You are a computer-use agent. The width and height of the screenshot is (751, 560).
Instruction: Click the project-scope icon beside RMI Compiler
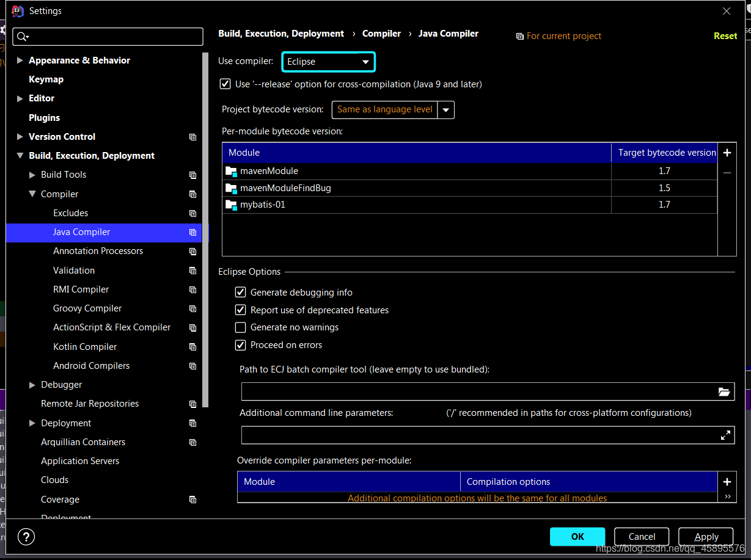click(193, 289)
